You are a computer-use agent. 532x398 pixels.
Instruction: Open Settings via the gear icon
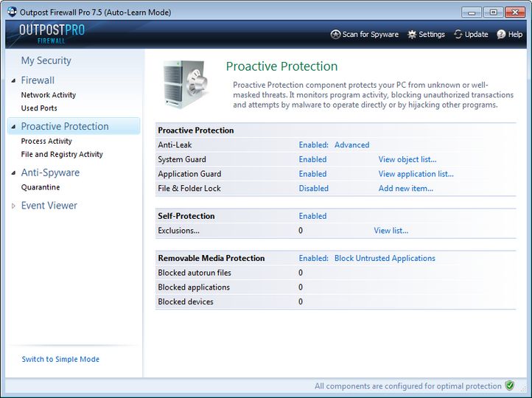(412, 35)
